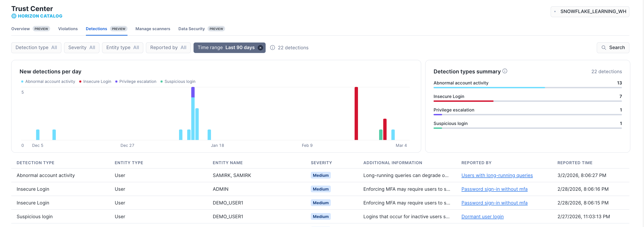Follow the Dormant user login link

482,216
